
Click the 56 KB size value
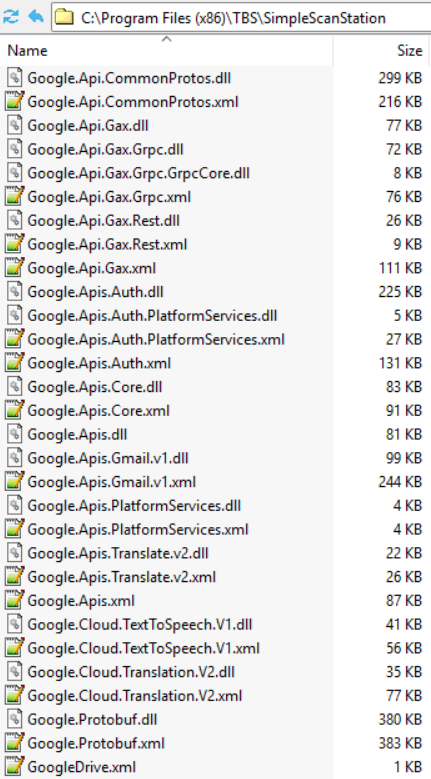pos(404,649)
